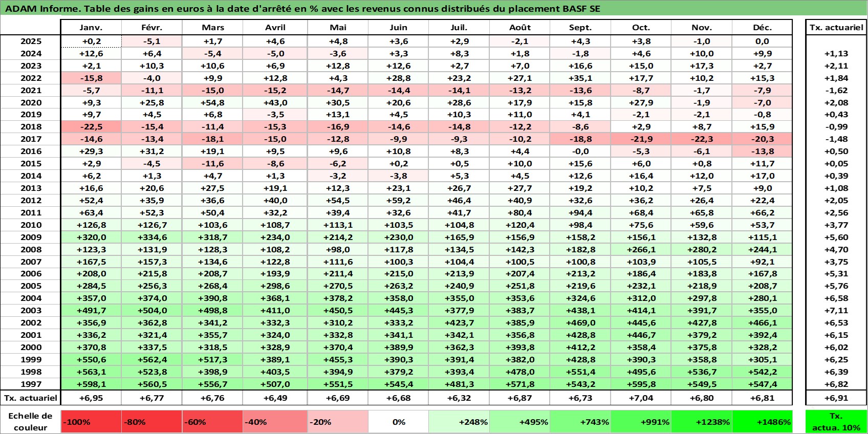This screenshot has height=434, width=868.
Task: Select the 2017 year row label
Action: (31, 139)
